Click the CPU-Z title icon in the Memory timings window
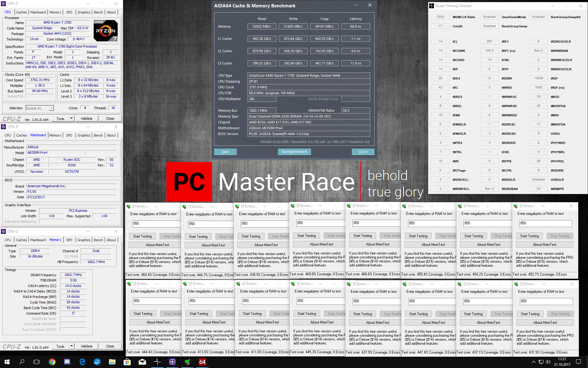This screenshot has width=588, height=368. 3,231
